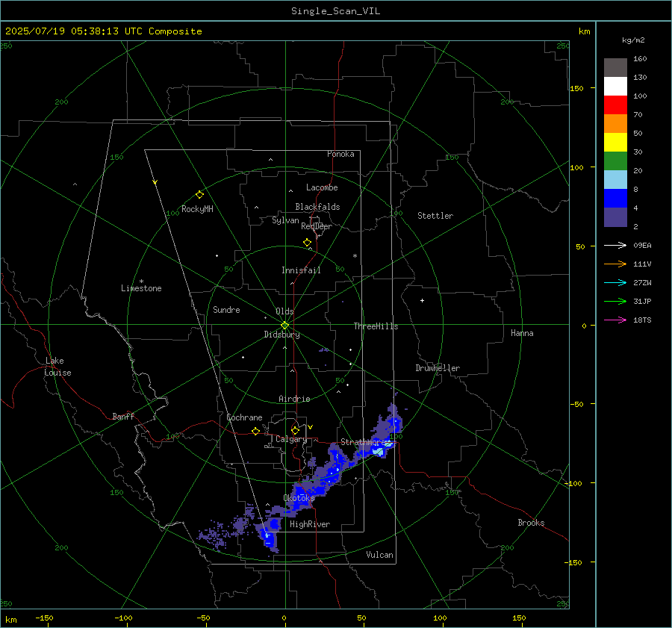The width and height of the screenshot is (672, 628).
Task: Click the light blue 20 kg/m2 swatch
Action: click(x=615, y=180)
